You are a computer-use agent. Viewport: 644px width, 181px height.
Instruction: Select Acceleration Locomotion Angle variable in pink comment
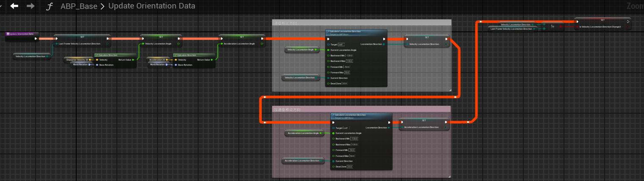click(x=305, y=133)
